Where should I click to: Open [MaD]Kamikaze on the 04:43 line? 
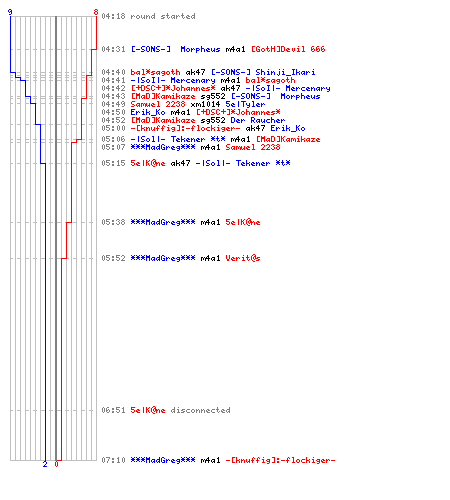click(163, 96)
